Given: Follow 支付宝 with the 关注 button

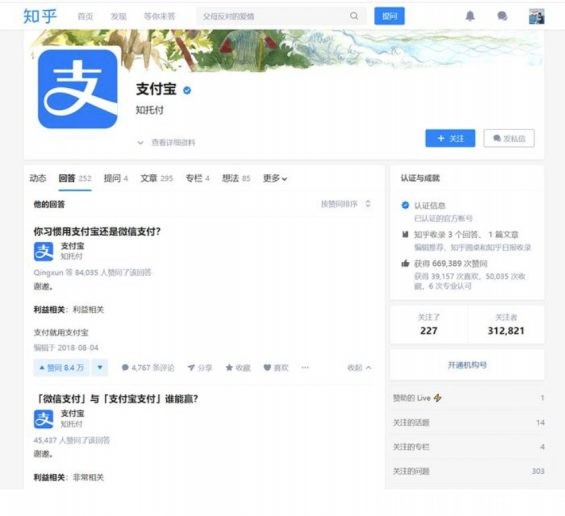Looking at the screenshot, I should 450,138.
